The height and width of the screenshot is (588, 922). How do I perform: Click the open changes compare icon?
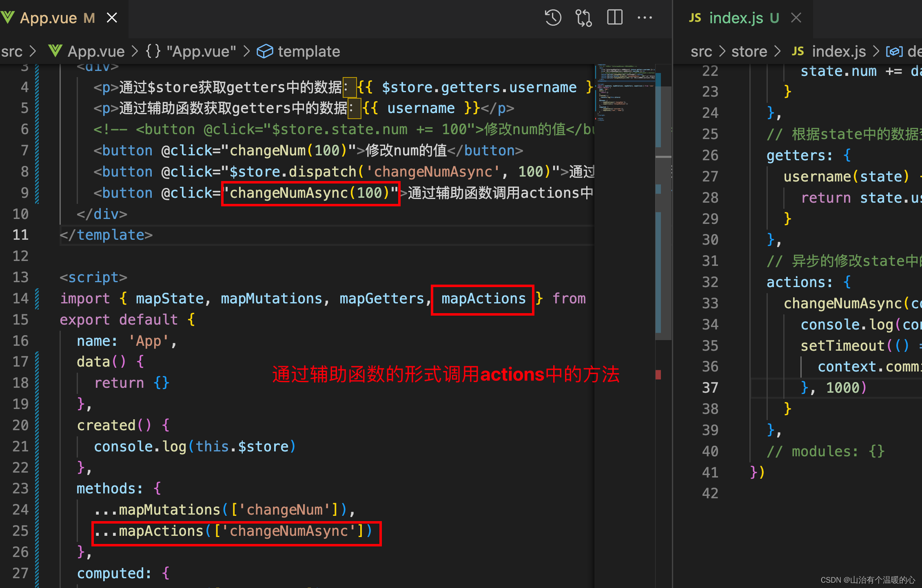point(583,18)
